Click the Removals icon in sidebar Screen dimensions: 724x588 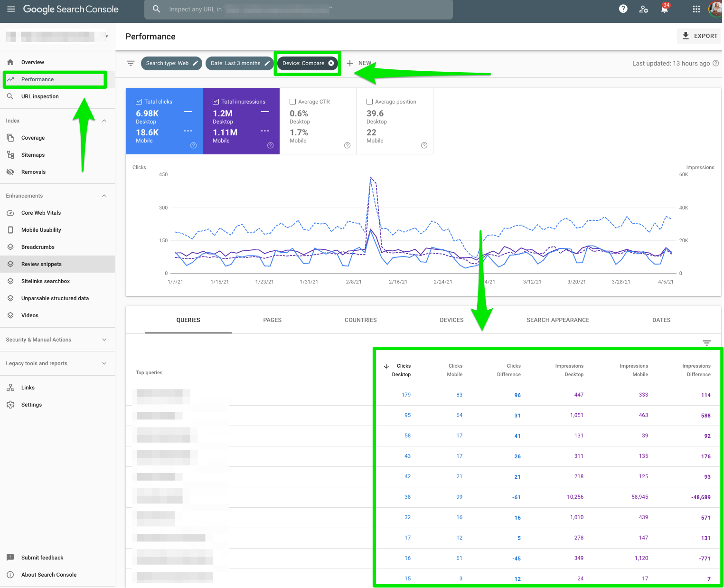coord(10,172)
